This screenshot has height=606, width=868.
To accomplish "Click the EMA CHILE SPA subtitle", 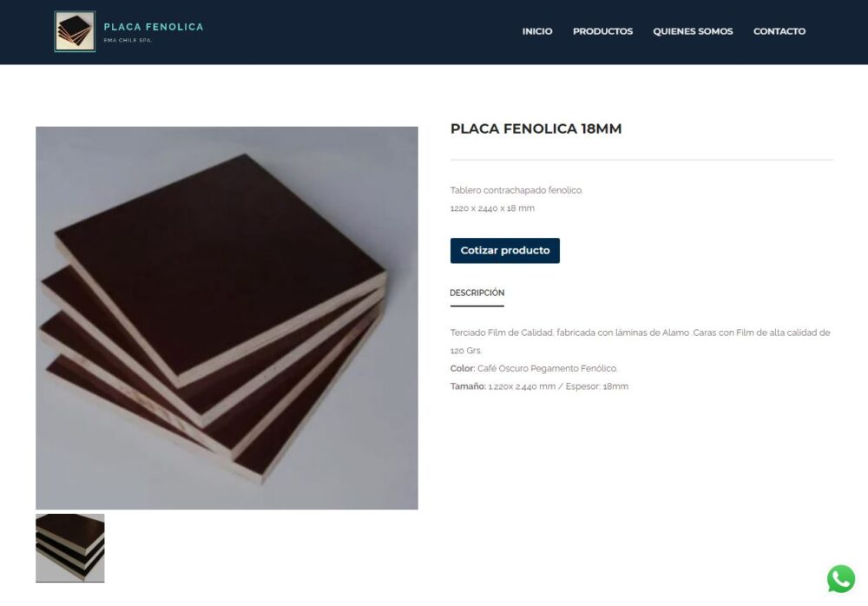I will (x=128, y=41).
